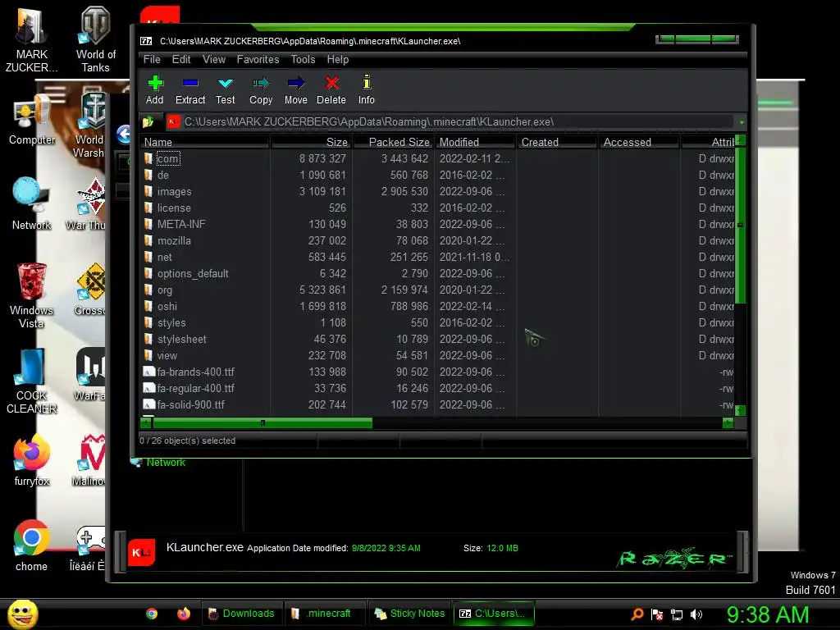Click the smiley Start button
This screenshot has height=630, width=840.
[22, 614]
